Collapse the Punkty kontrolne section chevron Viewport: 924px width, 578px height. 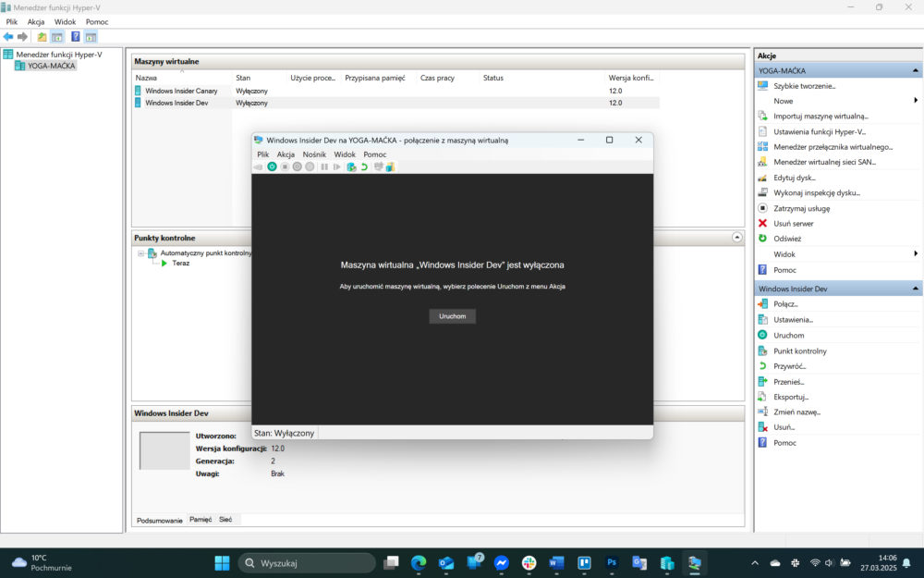[737, 237]
